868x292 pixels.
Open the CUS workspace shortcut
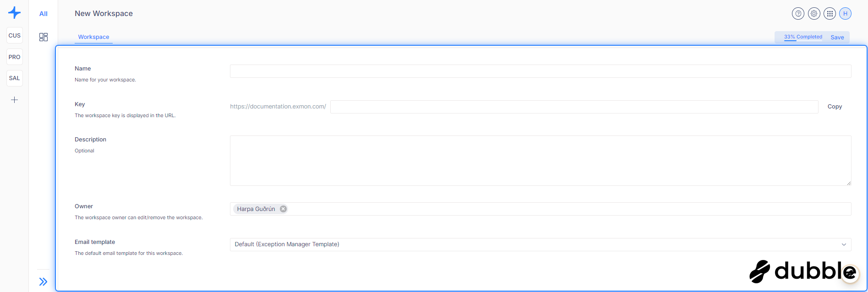15,35
